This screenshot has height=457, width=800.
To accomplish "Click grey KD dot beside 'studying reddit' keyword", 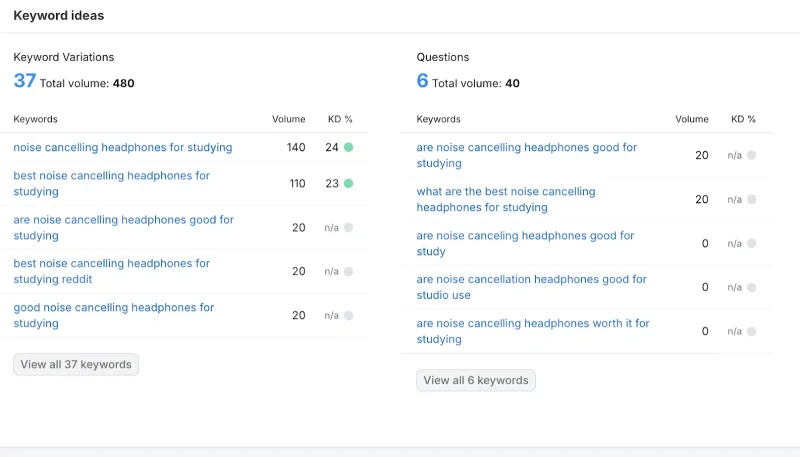I will [x=348, y=271].
